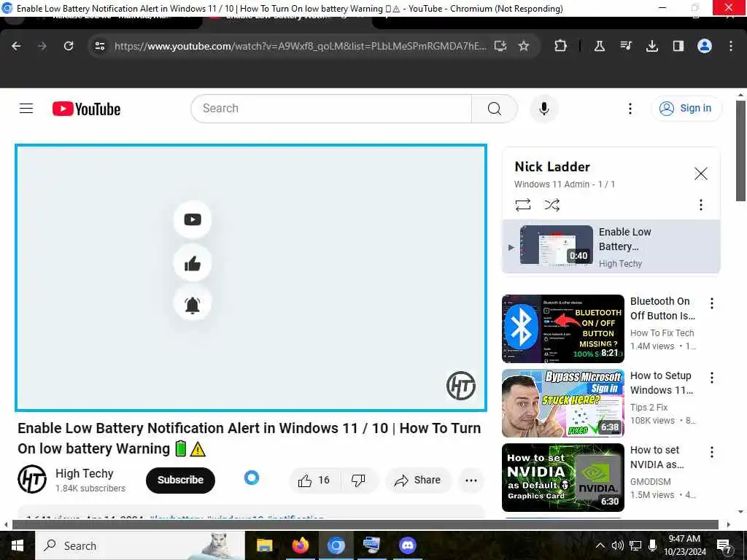Go back to the previous page
This screenshot has height=560, width=747.
[16, 46]
